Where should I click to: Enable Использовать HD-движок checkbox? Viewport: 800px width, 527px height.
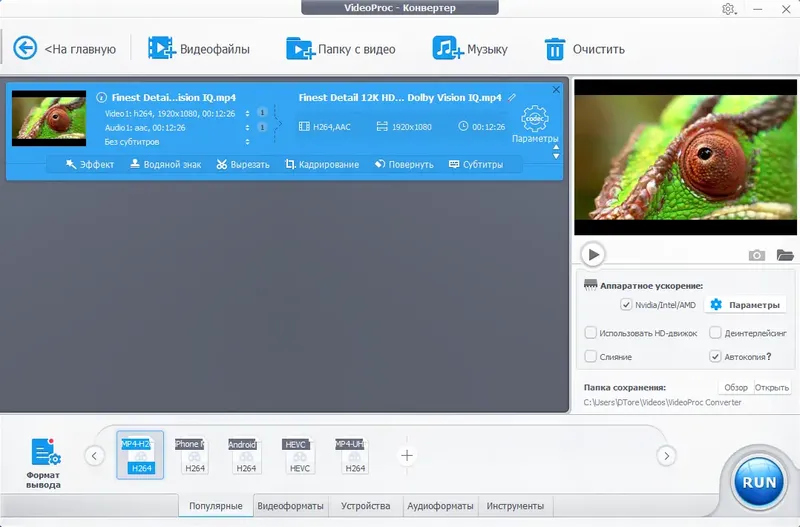[590, 333]
